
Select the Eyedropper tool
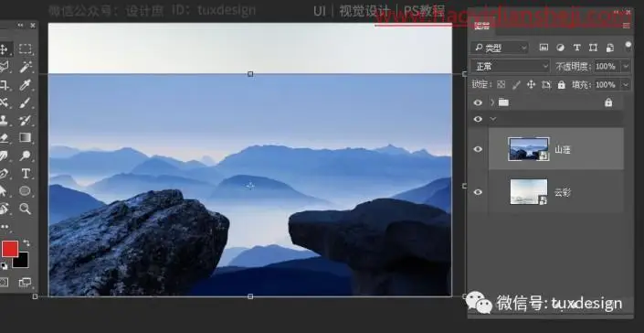click(x=26, y=85)
